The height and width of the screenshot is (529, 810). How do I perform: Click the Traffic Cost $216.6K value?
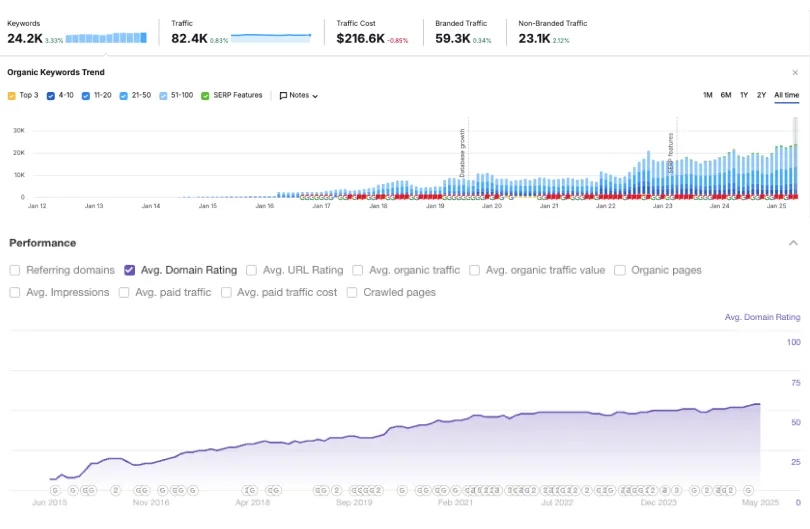(361, 39)
